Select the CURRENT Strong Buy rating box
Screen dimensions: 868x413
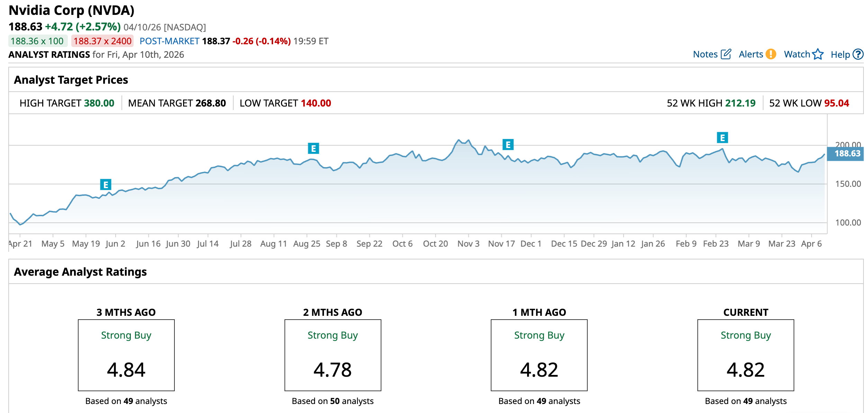pyautogui.click(x=745, y=355)
